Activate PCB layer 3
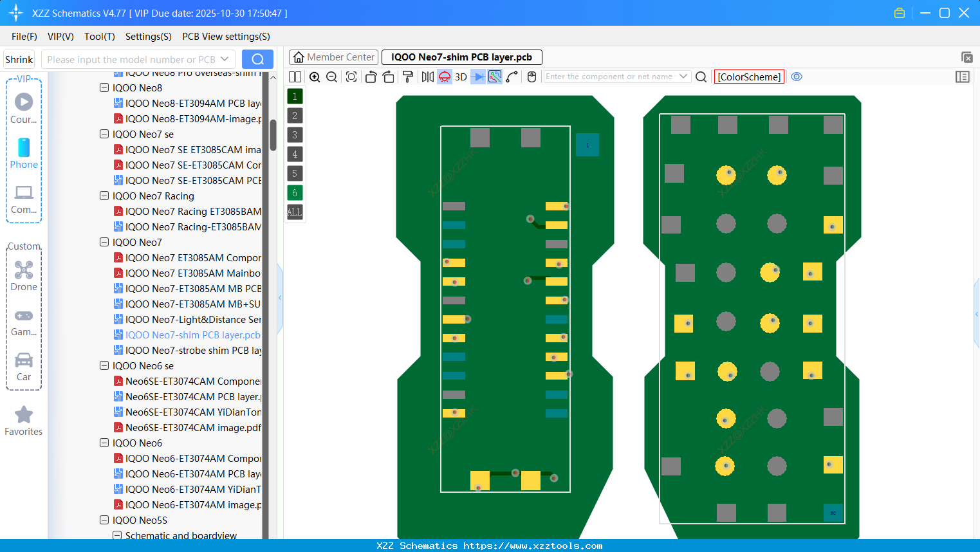The image size is (980, 552). tap(295, 134)
